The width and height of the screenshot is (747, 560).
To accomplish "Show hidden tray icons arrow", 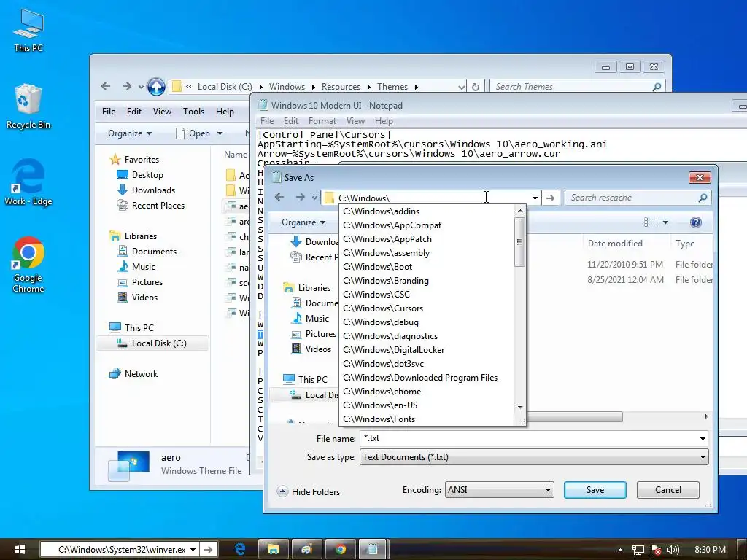I will click(620, 550).
